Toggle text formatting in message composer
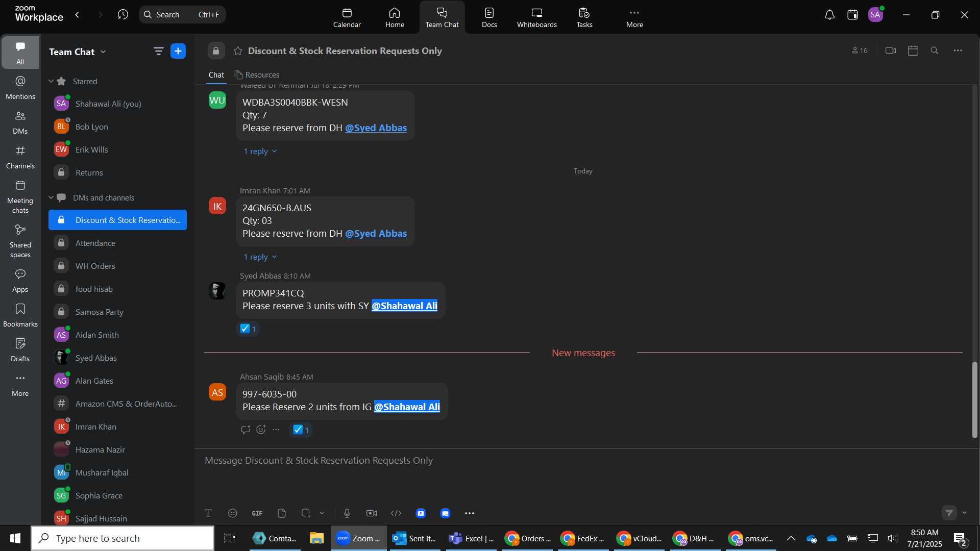This screenshot has width=980, height=551. pos(208,513)
